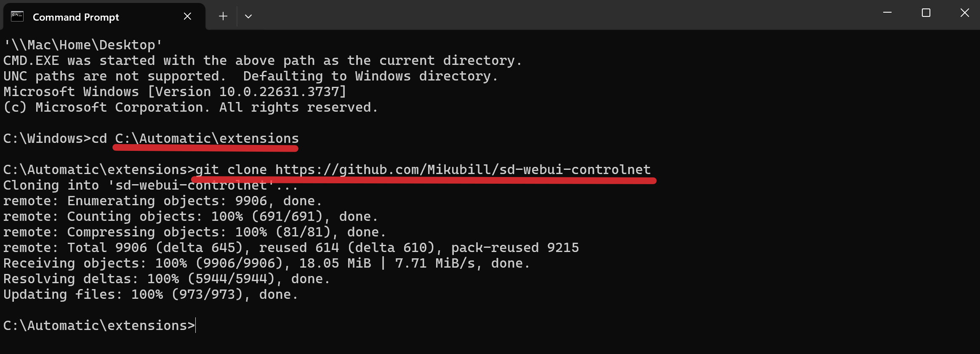The width and height of the screenshot is (980, 354).
Task: Close the Command Prompt tab
Action: 187,16
